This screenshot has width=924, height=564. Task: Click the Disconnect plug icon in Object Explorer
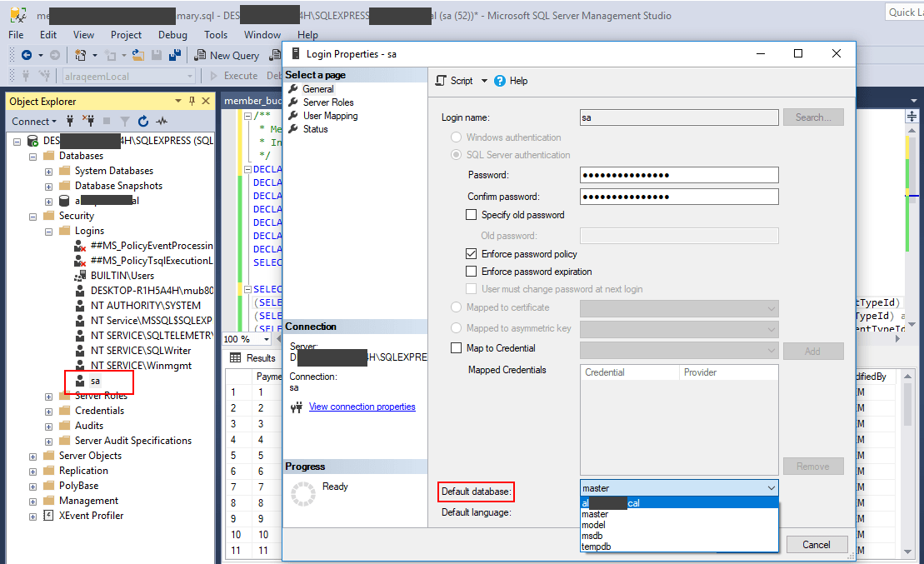(x=88, y=121)
